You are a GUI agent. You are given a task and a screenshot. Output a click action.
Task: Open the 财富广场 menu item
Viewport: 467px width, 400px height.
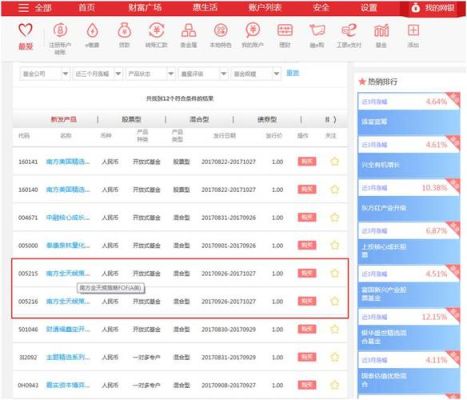coord(145,8)
